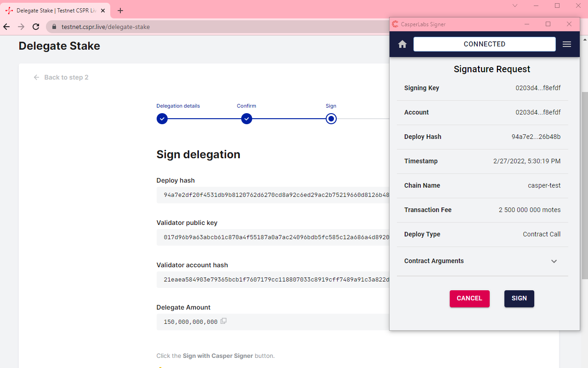Click the CANCEL button in Signer
588x368 pixels.
pyautogui.click(x=469, y=299)
